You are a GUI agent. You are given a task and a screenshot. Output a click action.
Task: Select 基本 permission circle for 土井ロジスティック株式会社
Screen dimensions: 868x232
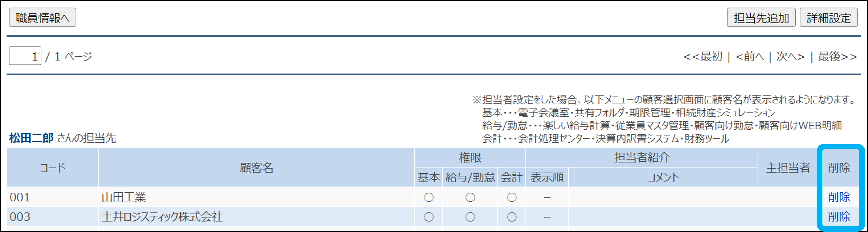coord(429,217)
